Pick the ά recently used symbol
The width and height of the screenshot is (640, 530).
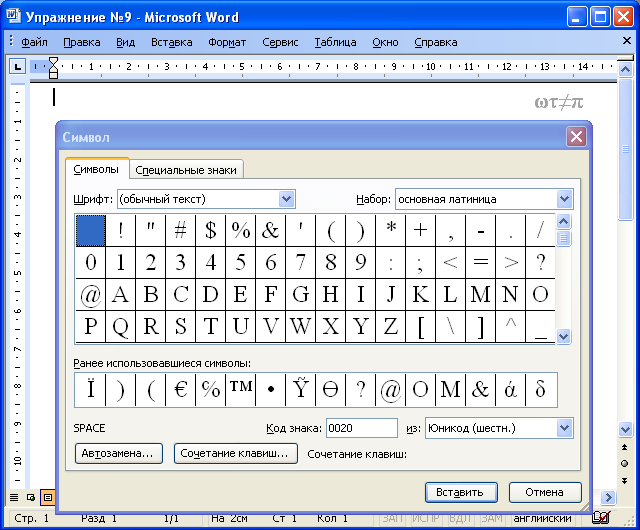[511, 390]
